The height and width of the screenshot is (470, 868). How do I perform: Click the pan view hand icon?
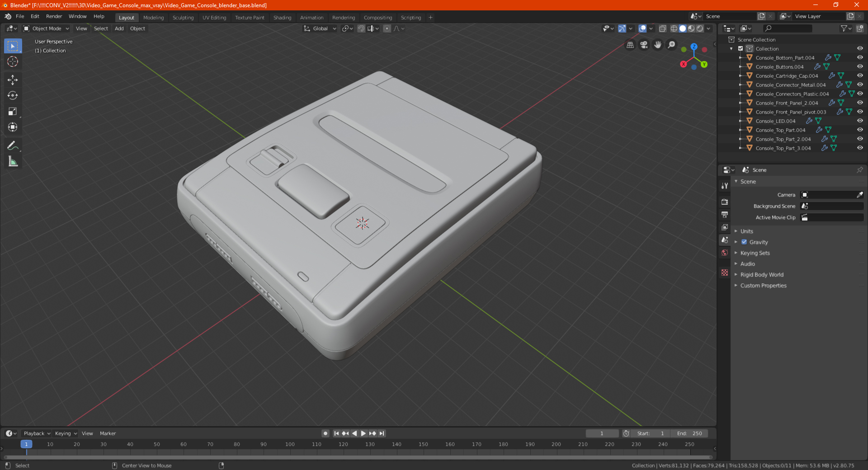tap(658, 45)
